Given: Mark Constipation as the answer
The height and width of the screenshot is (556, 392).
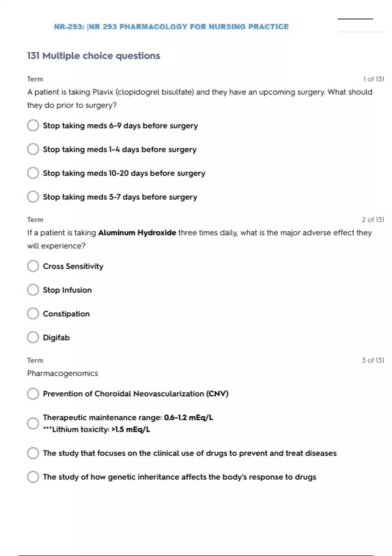Looking at the screenshot, I should pyautogui.click(x=33, y=314).
